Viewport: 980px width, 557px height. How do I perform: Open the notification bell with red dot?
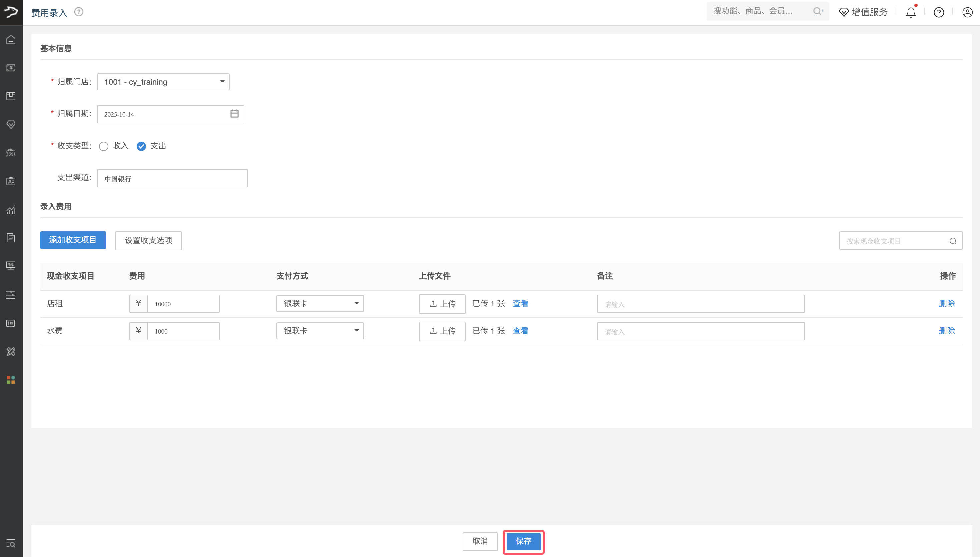point(910,12)
